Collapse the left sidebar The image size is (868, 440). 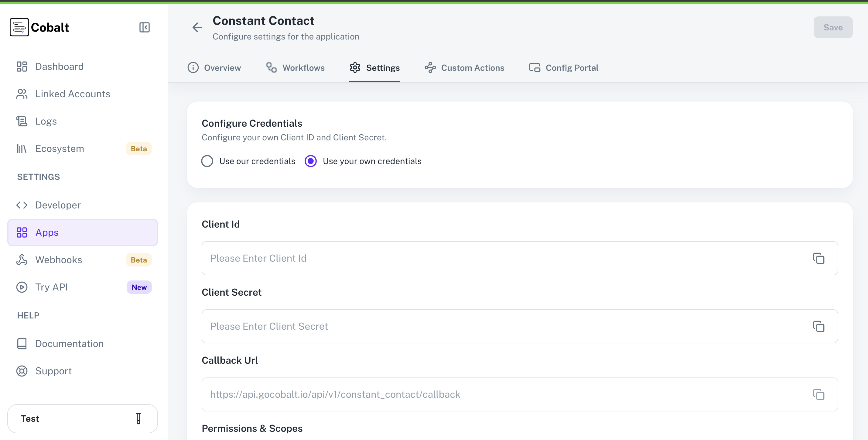tap(144, 27)
